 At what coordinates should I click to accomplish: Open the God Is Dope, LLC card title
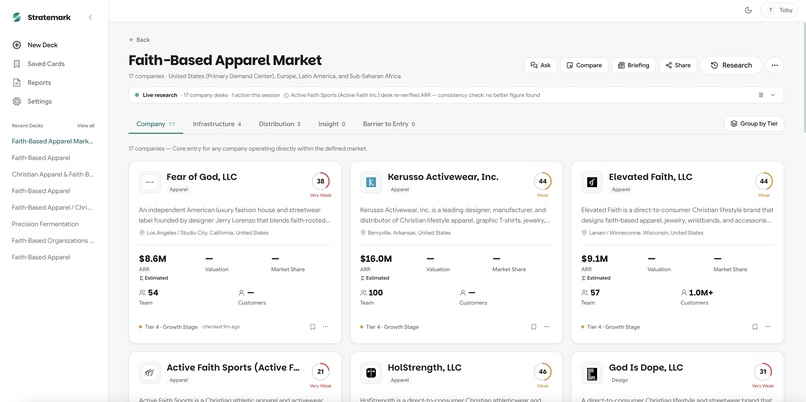(x=646, y=368)
